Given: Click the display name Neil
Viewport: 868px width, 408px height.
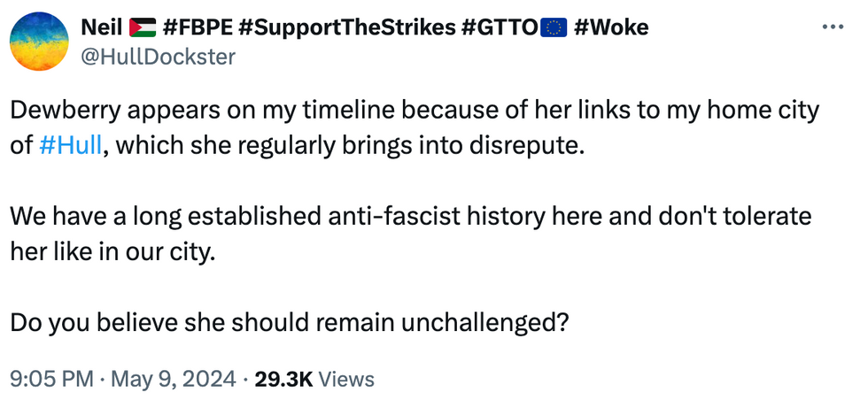Looking at the screenshot, I should tap(102, 27).
